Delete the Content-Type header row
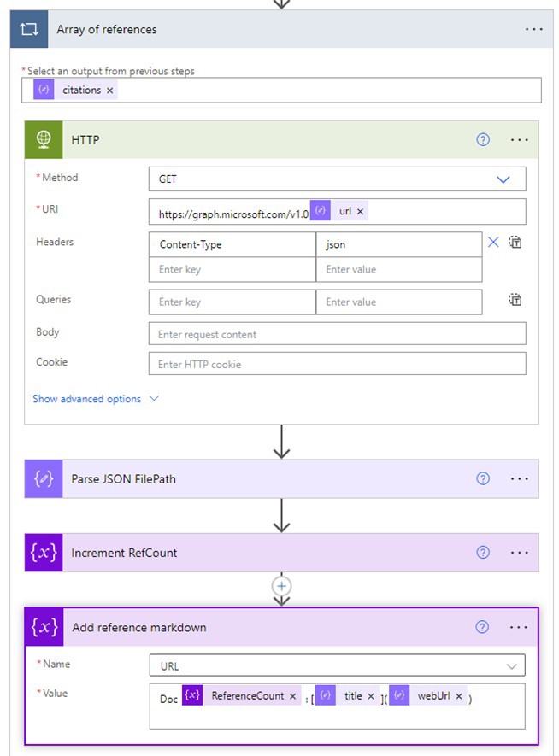Image resolution: width=559 pixels, height=756 pixels. pos(493,243)
